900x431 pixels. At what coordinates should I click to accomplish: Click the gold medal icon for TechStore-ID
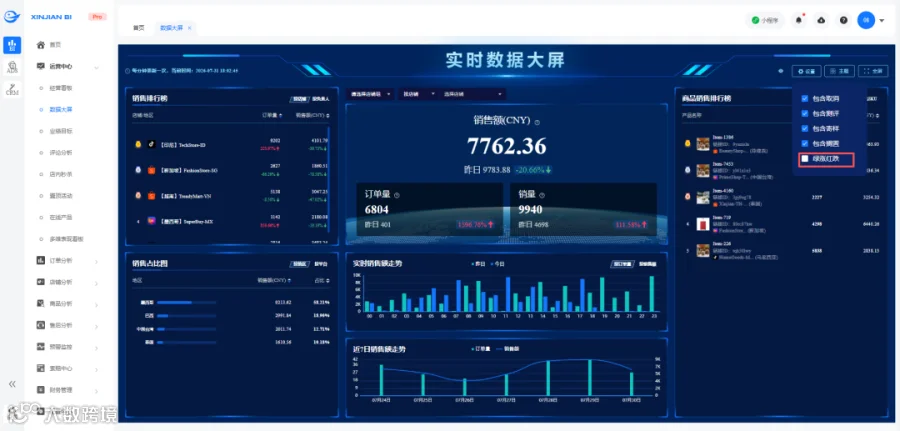coord(138,145)
